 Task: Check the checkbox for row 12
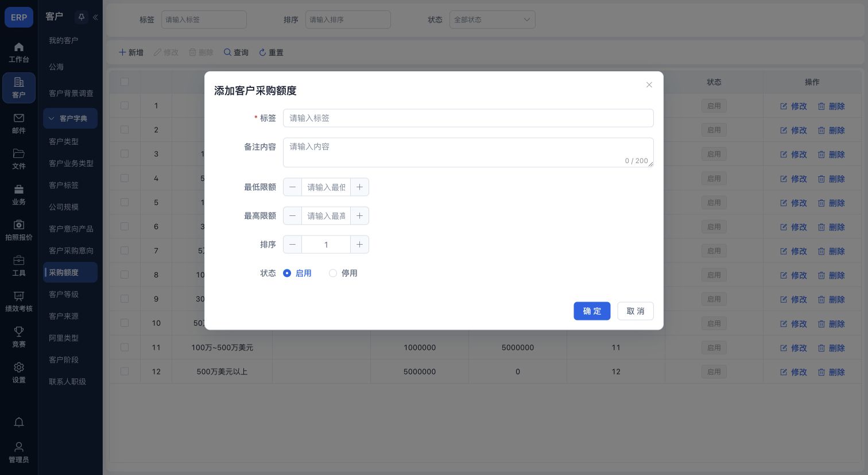(125, 372)
